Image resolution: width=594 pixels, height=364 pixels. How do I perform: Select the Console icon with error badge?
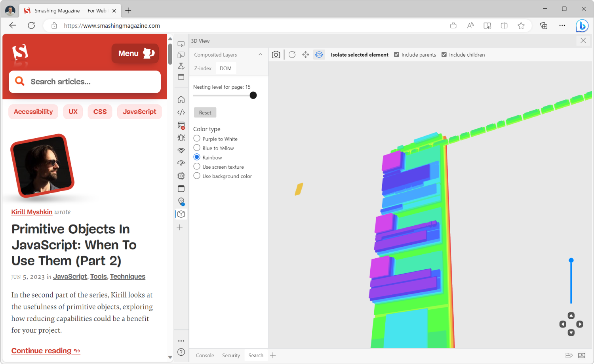point(181,126)
